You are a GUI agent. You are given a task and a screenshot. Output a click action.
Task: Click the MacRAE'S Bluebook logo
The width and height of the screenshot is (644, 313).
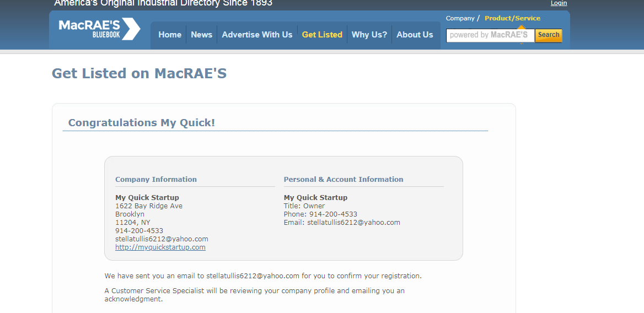point(99,29)
